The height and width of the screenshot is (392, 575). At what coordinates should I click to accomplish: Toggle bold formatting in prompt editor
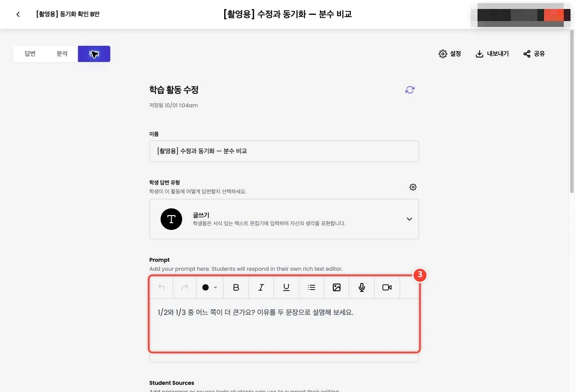click(236, 287)
